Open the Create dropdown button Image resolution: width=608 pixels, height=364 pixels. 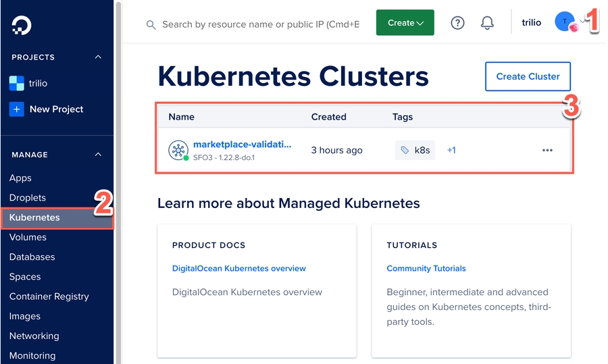[x=405, y=23]
